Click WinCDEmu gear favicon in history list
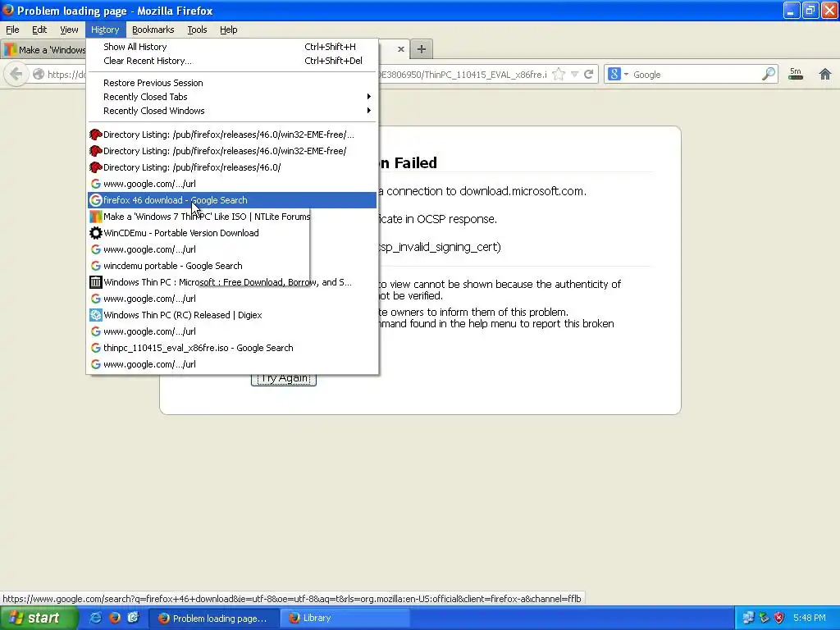 pyautogui.click(x=95, y=233)
